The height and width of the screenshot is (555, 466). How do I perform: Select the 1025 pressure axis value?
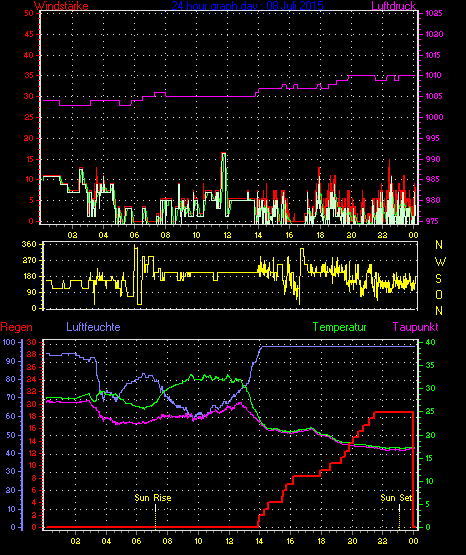434,13
